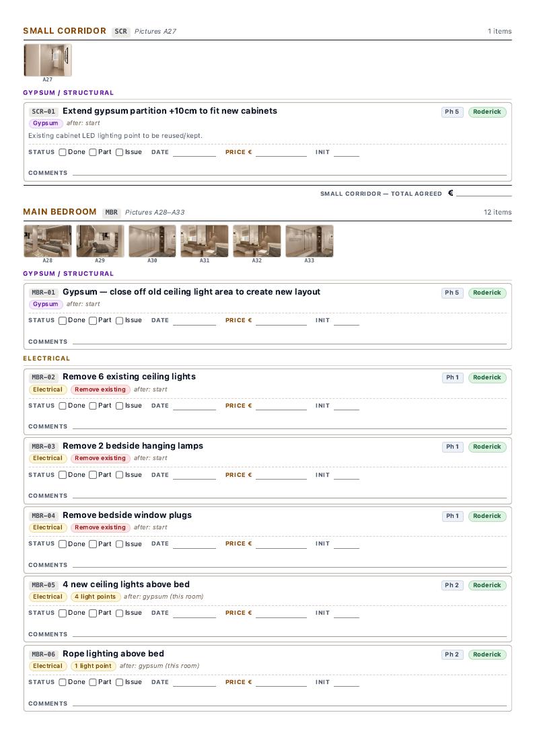View thumbnail image A30

pyautogui.click(x=153, y=241)
